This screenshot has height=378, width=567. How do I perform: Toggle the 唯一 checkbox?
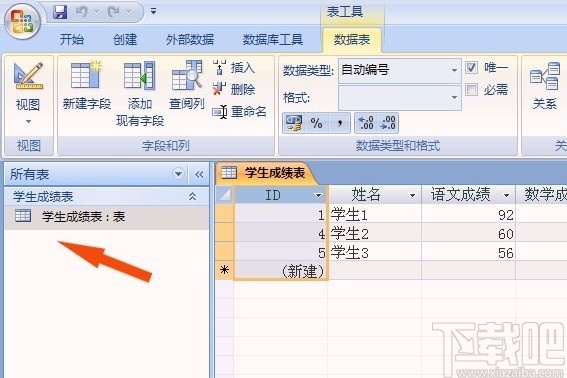pyautogui.click(x=471, y=67)
